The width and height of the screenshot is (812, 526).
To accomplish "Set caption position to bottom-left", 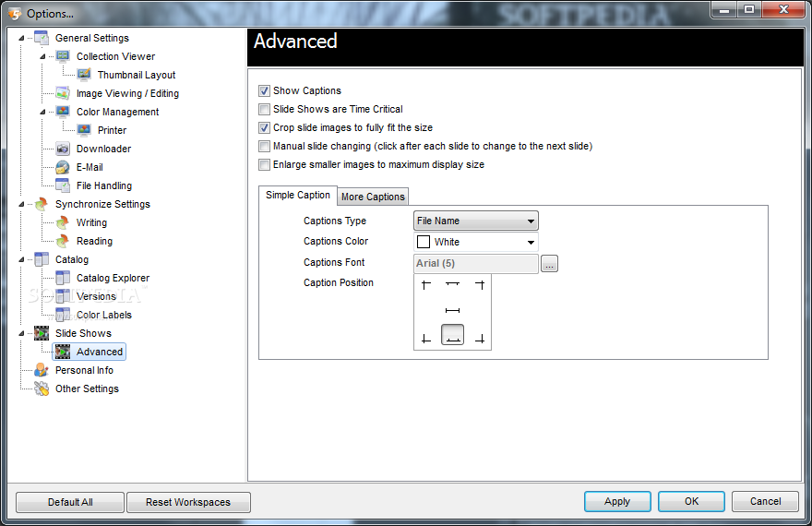I will click(425, 339).
